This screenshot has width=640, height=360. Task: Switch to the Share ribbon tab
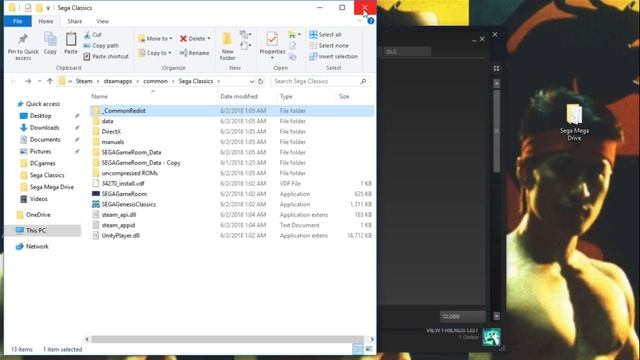click(x=75, y=21)
